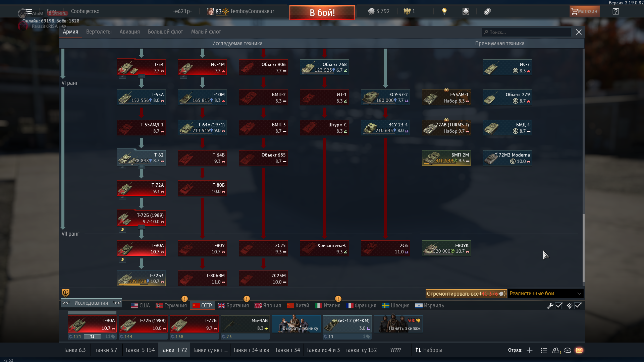Select Т-90А crew slot
644x362 pixels.
pos(92,324)
